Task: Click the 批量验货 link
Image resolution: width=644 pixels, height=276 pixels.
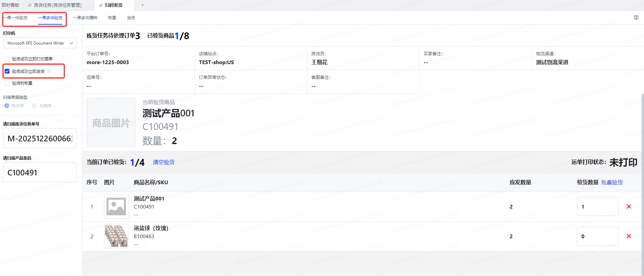Action: [612, 182]
